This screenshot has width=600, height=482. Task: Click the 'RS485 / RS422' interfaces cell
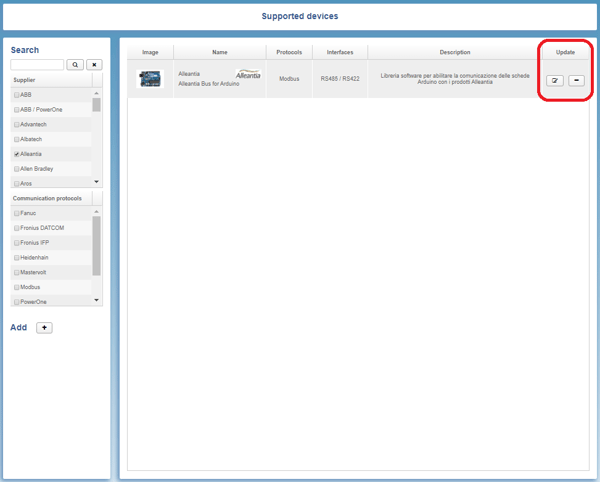(x=340, y=79)
